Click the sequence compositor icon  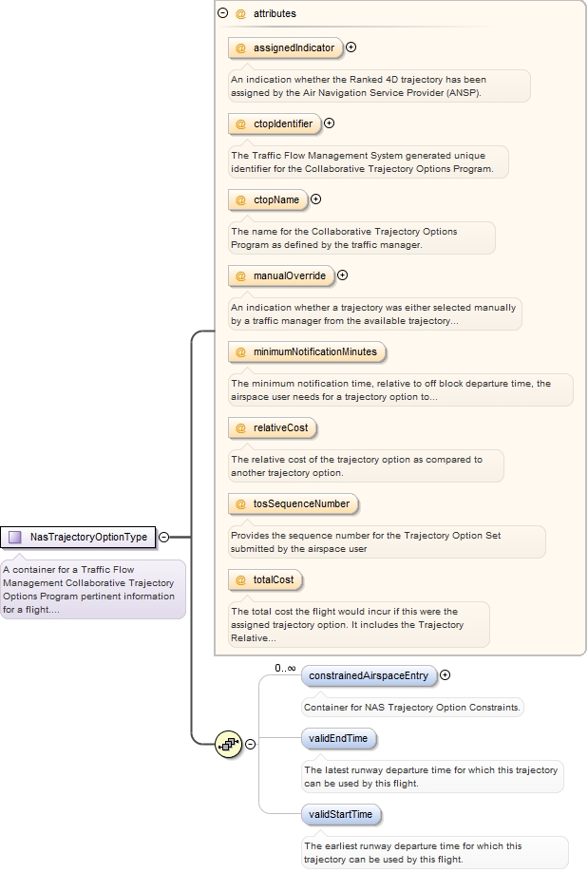228,745
